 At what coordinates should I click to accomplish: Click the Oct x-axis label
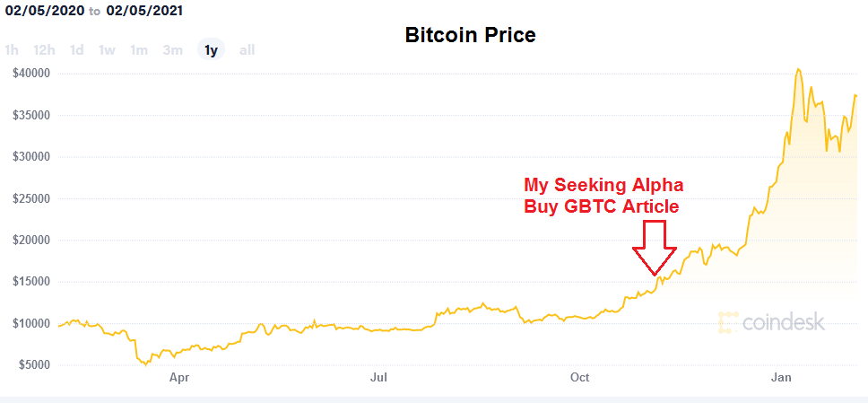coord(580,379)
